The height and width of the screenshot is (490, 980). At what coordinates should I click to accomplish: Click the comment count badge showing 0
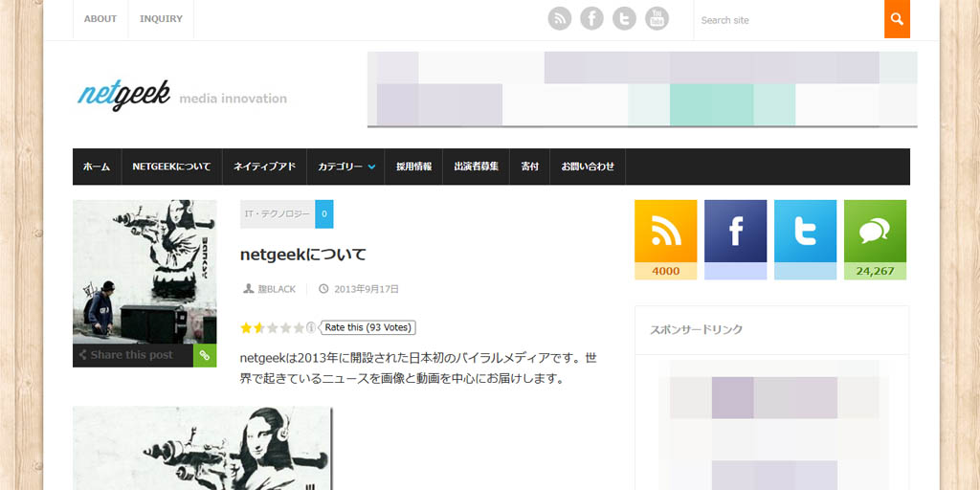(x=324, y=213)
